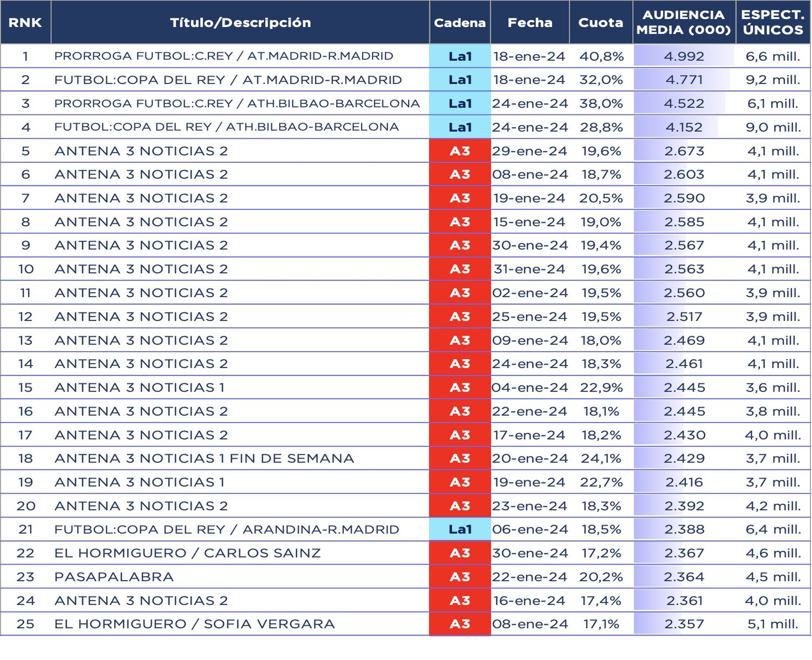
Task: Click share value 20,2%
Action: click(601, 577)
